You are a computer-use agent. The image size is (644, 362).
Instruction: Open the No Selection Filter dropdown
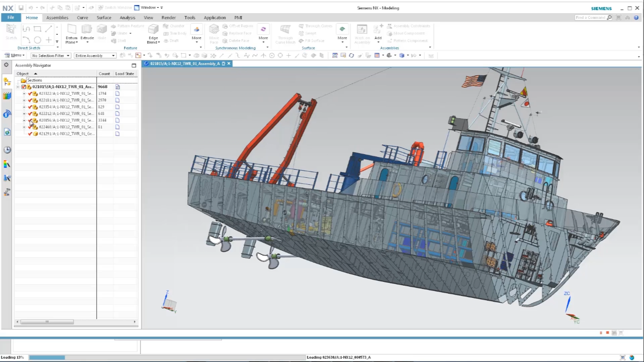tap(51, 56)
